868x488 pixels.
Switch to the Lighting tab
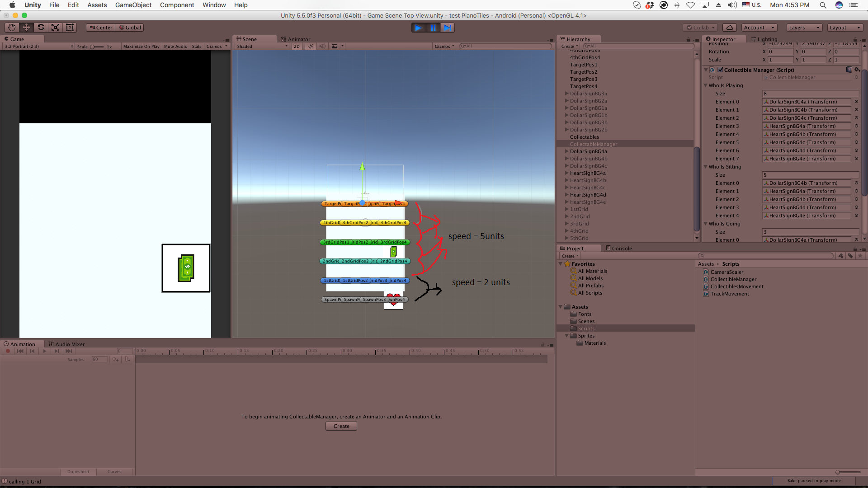764,39
